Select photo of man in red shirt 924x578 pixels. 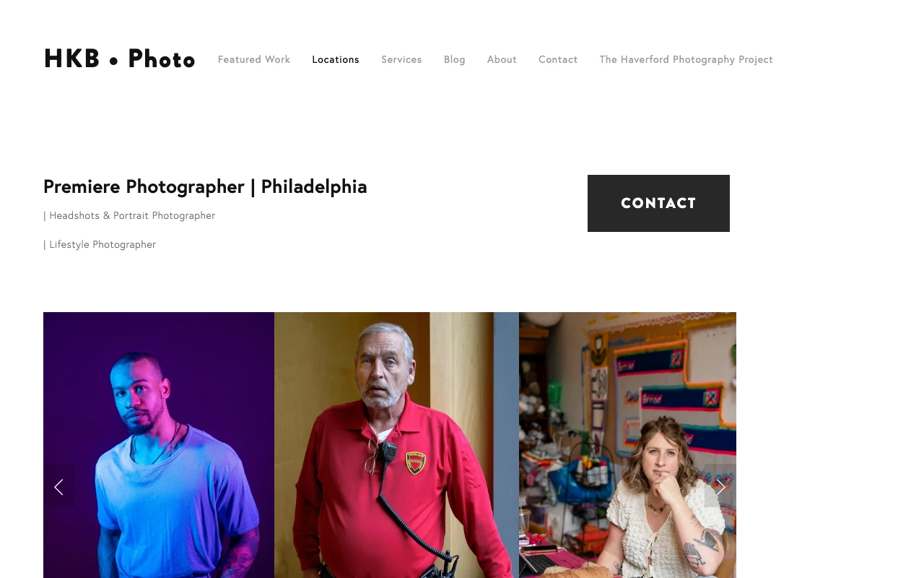396,445
